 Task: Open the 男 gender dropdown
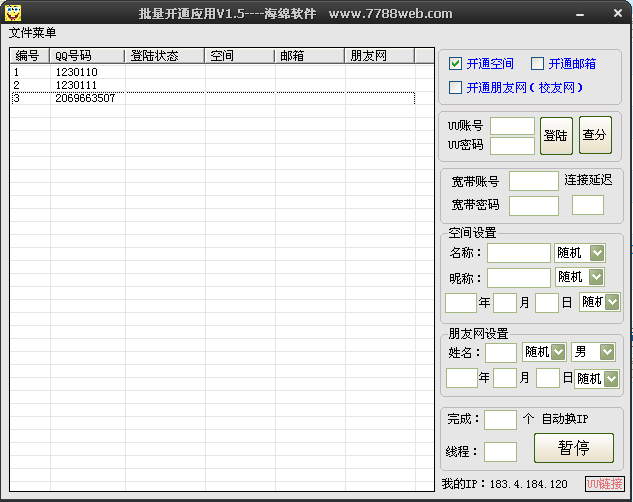tap(607, 352)
